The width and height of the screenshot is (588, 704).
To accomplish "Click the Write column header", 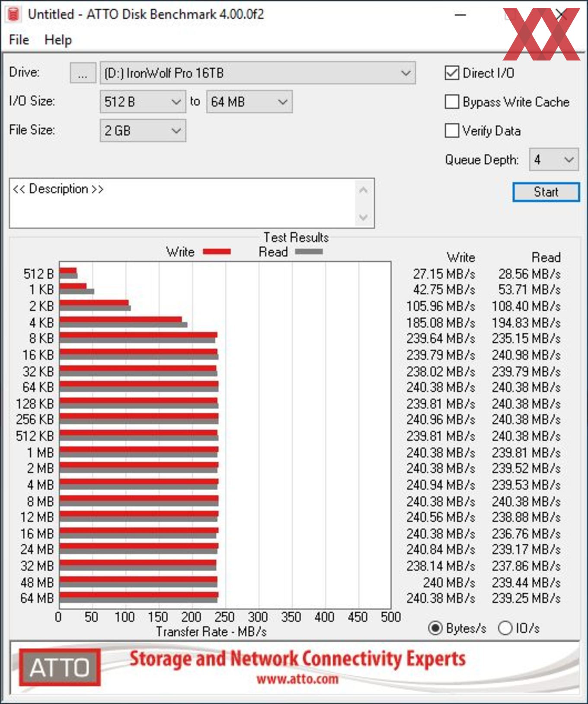I will (461, 257).
